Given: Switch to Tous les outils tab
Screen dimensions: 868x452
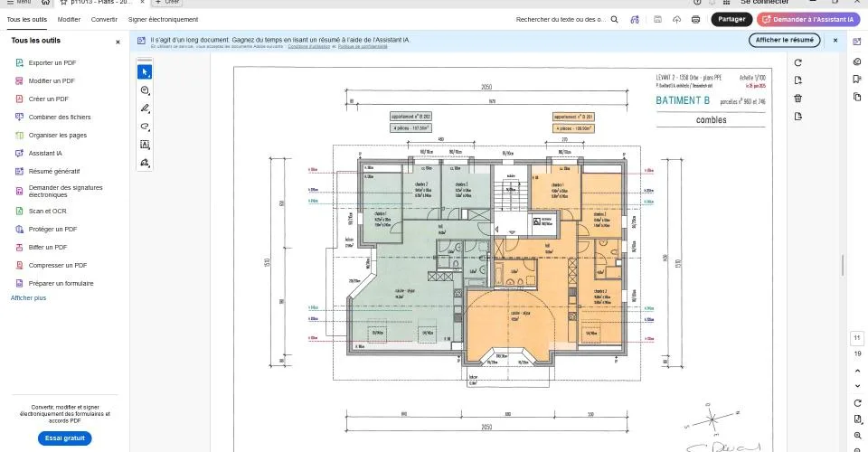Looking at the screenshot, I should click(26, 19).
